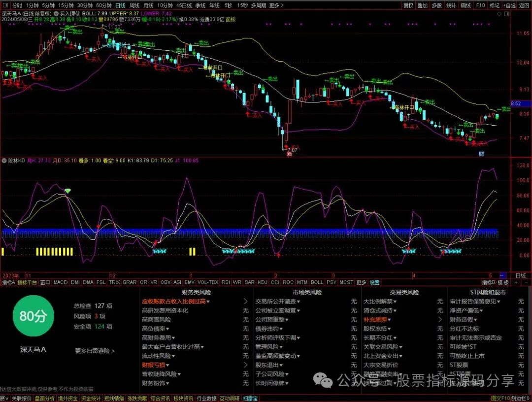
Task: Click the 涨 marker below the 7.07 low
Action: click(x=290, y=154)
